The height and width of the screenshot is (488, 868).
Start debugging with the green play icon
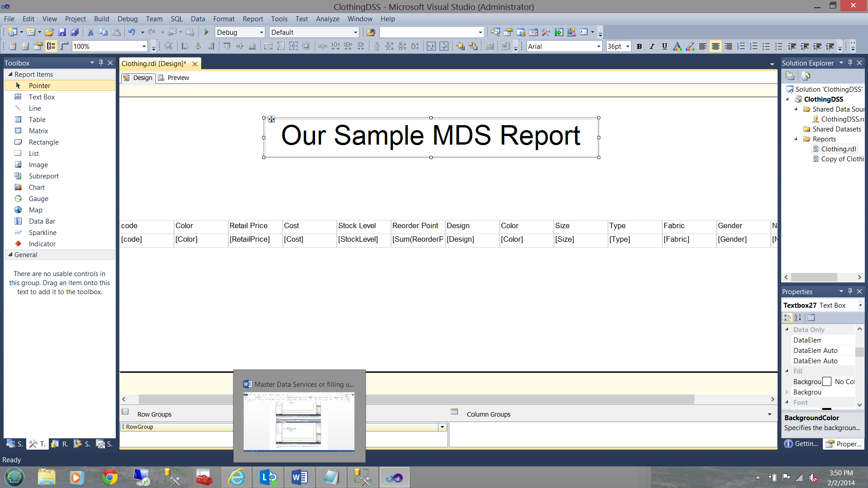(207, 32)
